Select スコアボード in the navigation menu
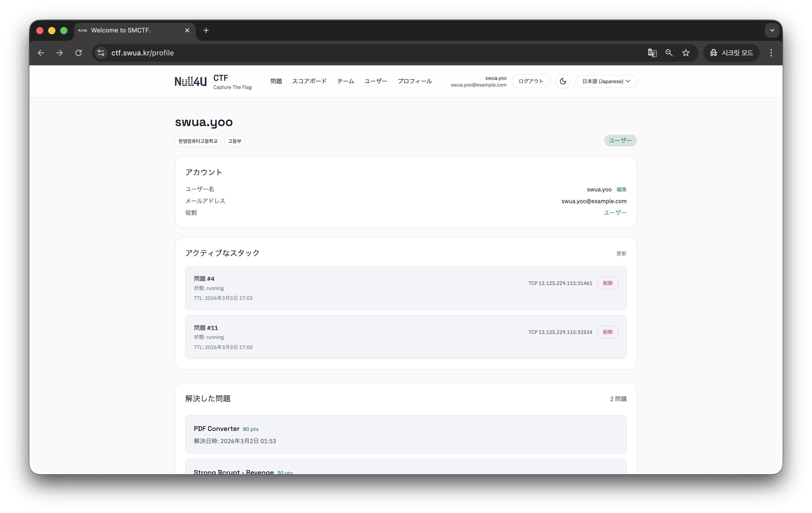 [x=309, y=81]
